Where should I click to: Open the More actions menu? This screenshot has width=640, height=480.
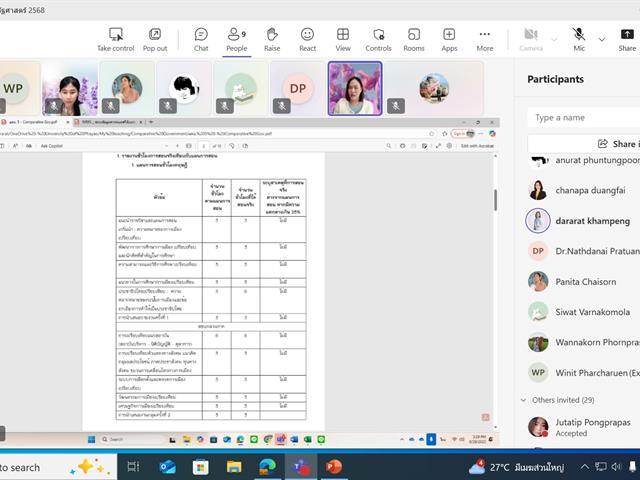pos(485,39)
